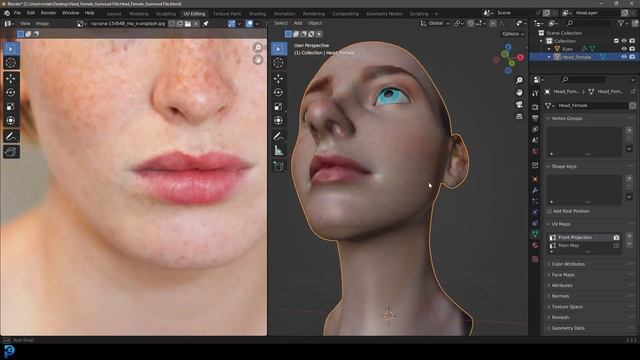
Task: Open the Output properties tab icon
Action: click(535, 118)
